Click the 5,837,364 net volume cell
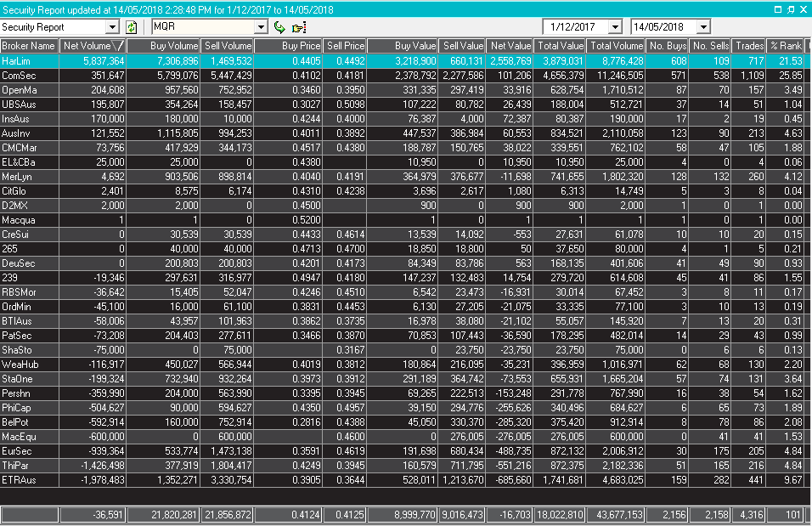Viewport: 812px width, 526px height. click(x=93, y=60)
